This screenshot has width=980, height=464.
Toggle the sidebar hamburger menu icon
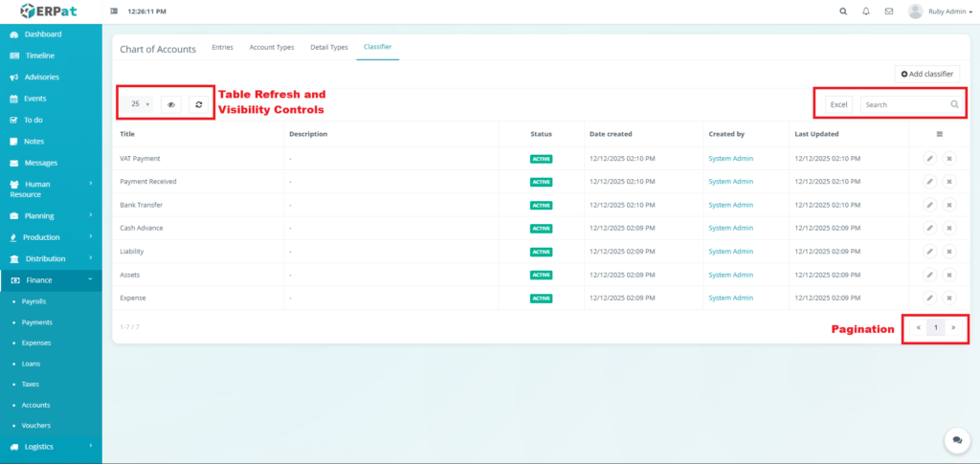tap(115, 11)
